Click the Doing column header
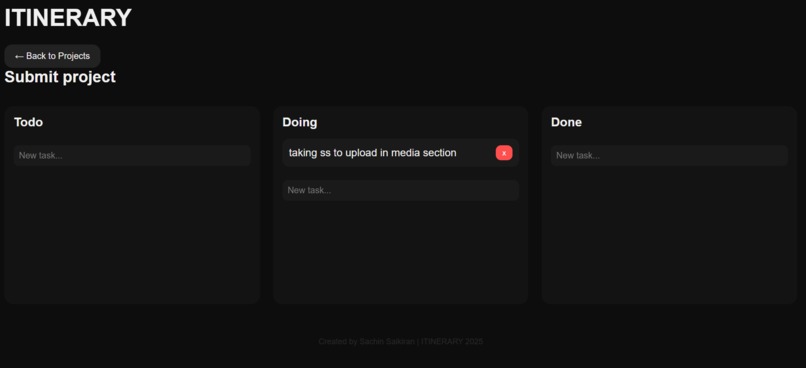This screenshot has width=806, height=368. [300, 122]
